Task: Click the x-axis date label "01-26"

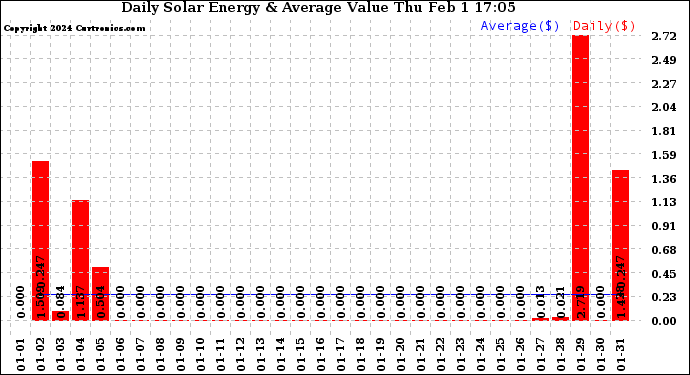Action: pos(521,355)
